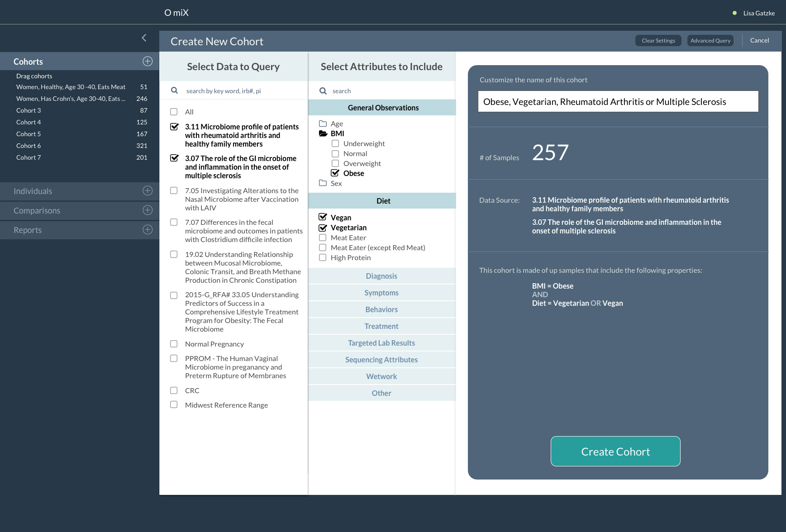This screenshot has width=786, height=532.
Task: Enable the Normal Pregnancy study checkbox
Action: coord(174,344)
